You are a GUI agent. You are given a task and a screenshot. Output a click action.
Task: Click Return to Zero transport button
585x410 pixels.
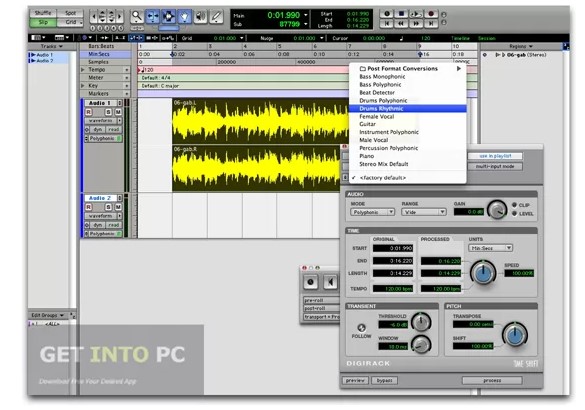pyautogui.click(x=387, y=24)
